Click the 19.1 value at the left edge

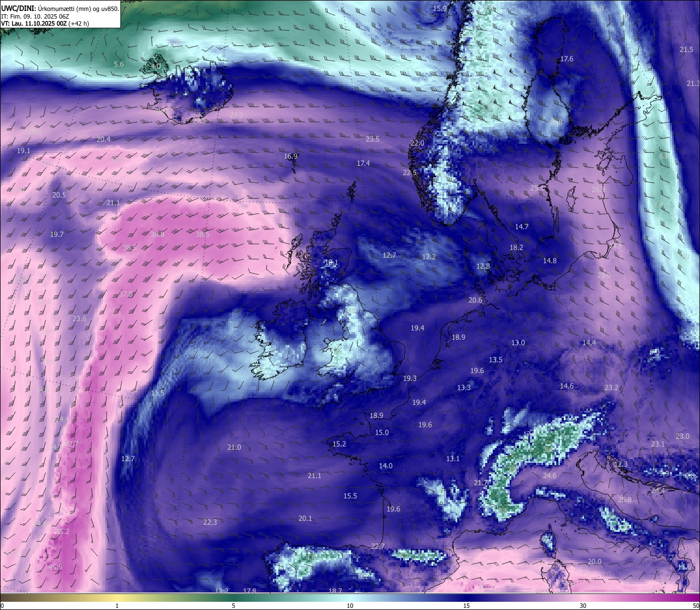24,150
